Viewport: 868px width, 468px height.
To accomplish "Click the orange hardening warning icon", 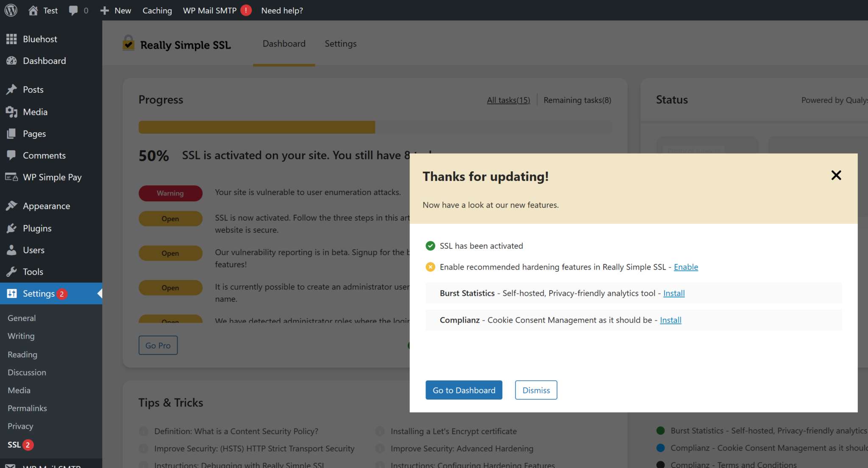I will pyautogui.click(x=430, y=267).
